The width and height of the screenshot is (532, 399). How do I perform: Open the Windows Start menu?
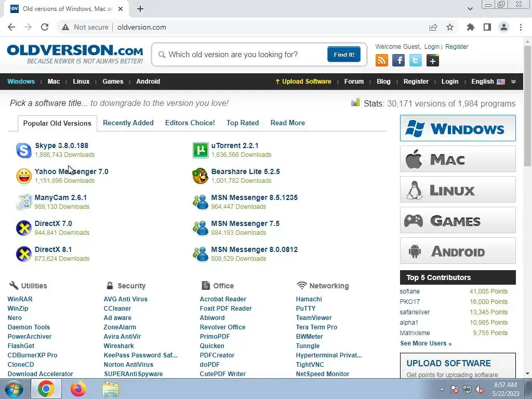click(x=14, y=389)
